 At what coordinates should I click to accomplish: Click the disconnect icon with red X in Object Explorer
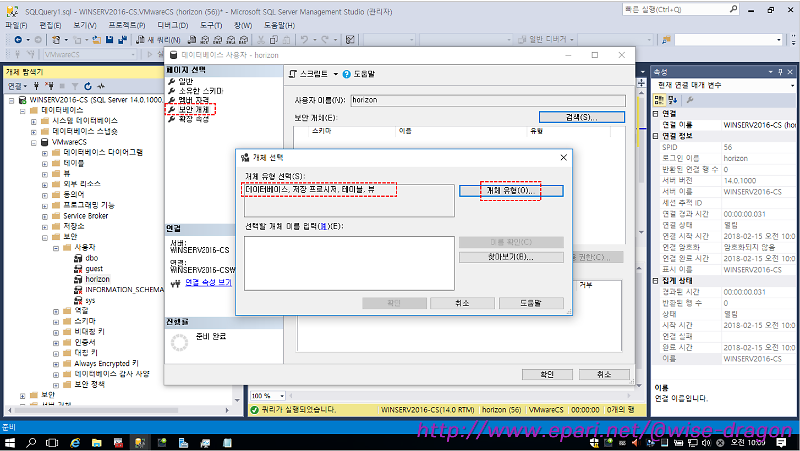(x=49, y=86)
